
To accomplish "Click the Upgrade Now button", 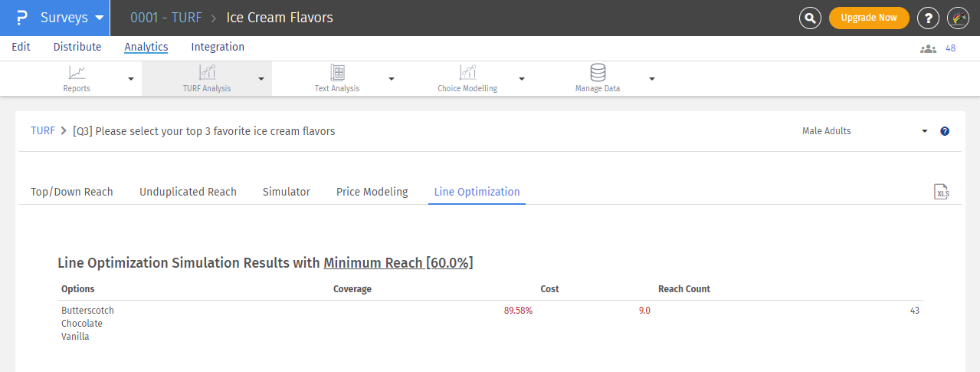I will pos(869,18).
